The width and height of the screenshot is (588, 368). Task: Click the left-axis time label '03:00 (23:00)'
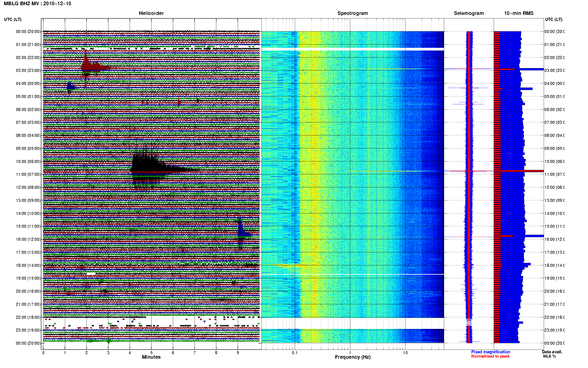pyautogui.click(x=28, y=70)
